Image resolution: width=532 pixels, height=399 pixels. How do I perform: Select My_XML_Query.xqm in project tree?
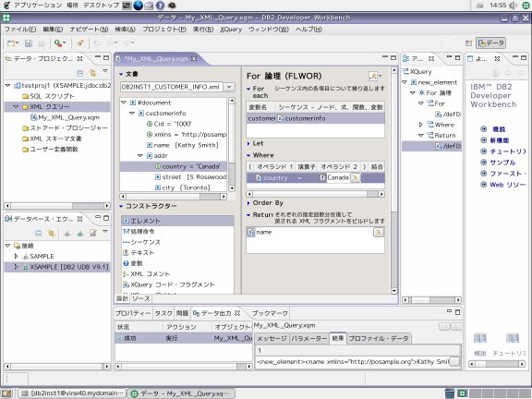pyautogui.click(x=66, y=117)
